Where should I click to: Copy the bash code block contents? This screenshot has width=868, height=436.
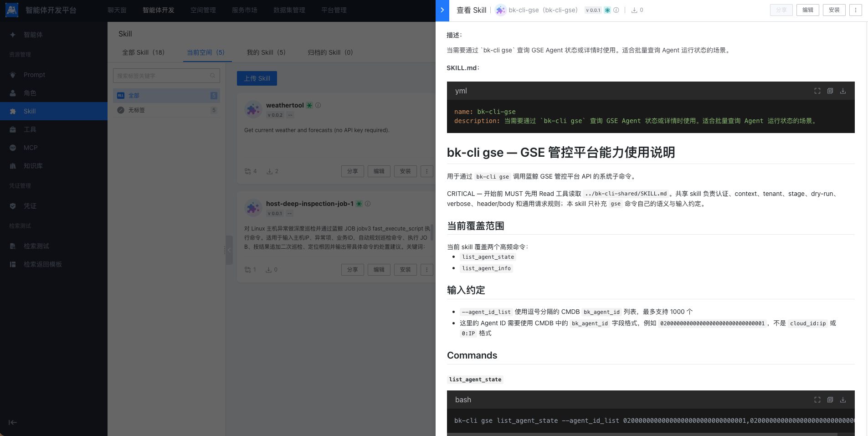[x=830, y=400]
